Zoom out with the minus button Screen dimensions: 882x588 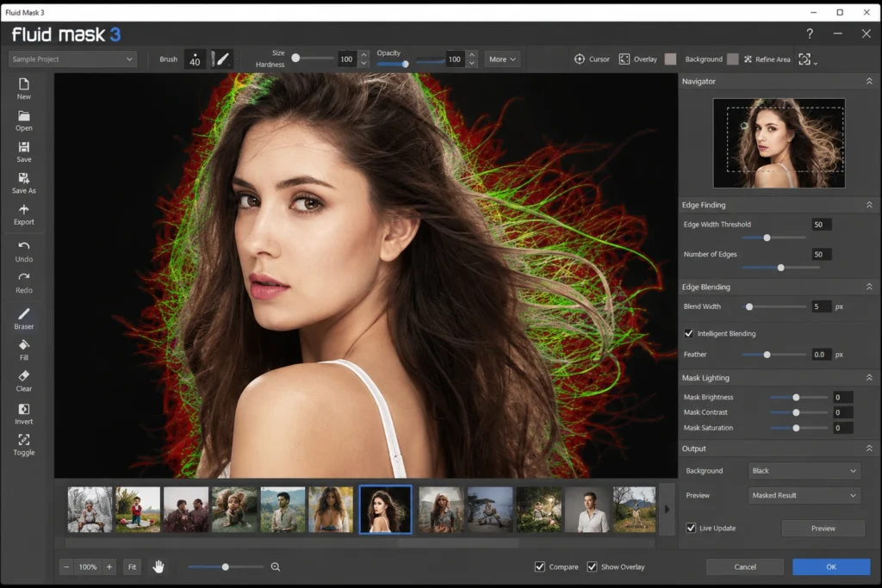(66, 566)
